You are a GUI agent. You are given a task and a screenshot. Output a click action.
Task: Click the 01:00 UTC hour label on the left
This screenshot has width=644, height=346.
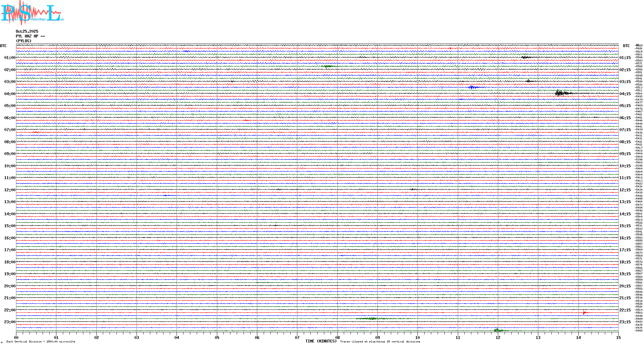(x=10, y=58)
